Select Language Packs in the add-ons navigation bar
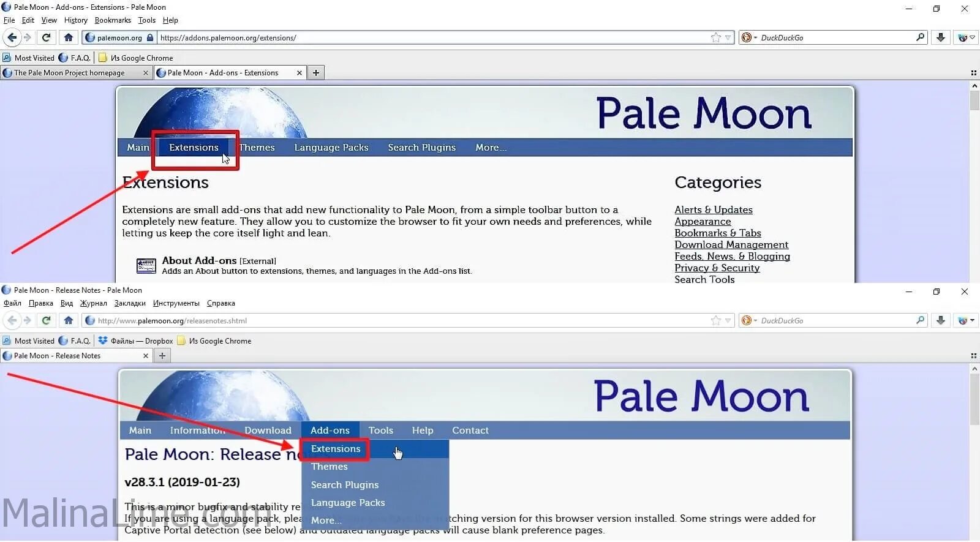The image size is (980, 542). 331,148
